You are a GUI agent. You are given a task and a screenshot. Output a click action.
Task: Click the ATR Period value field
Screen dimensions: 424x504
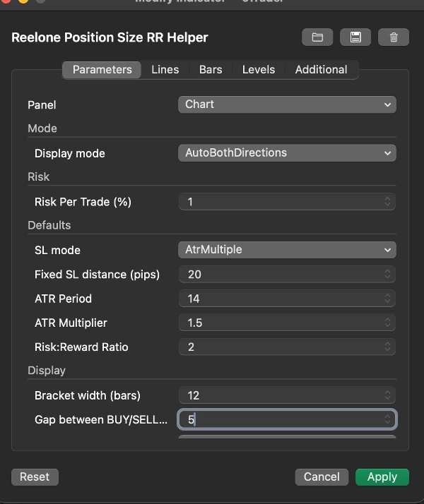[x=287, y=299]
